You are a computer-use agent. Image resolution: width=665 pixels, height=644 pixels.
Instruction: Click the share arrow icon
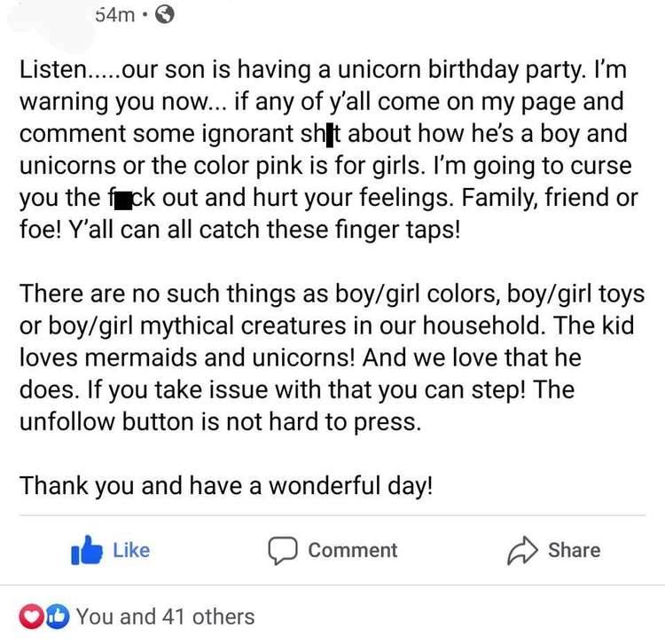(522, 550)
